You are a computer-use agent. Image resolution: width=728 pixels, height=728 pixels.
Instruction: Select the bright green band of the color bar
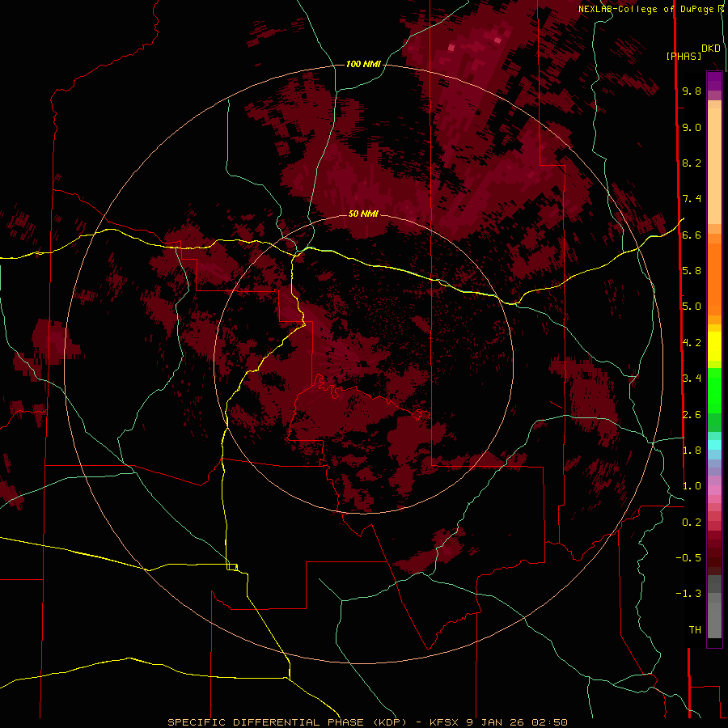tap(714, 390)
